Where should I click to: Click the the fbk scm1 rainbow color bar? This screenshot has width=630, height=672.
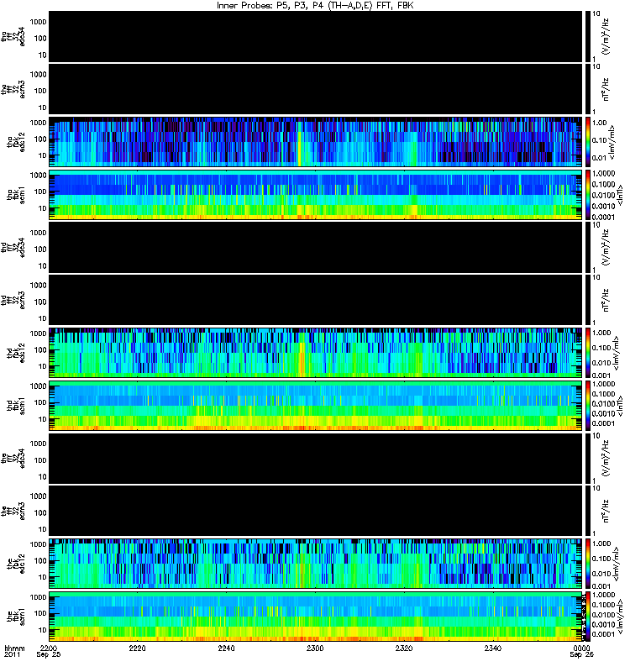pos(588,617)
